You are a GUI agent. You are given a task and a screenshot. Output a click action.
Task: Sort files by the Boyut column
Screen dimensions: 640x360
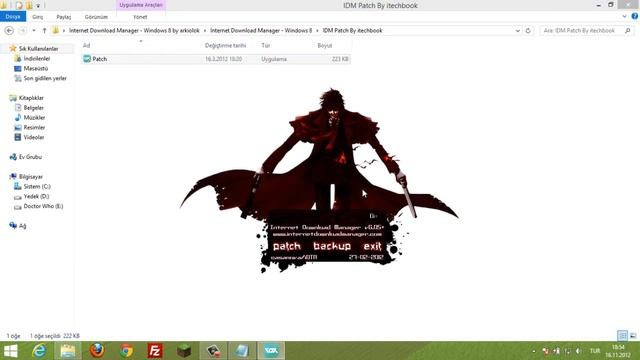325,45
